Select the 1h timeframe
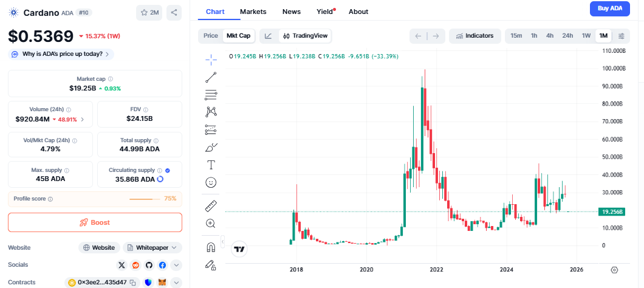This screenshot has height=288, width=644. [534, 36]
